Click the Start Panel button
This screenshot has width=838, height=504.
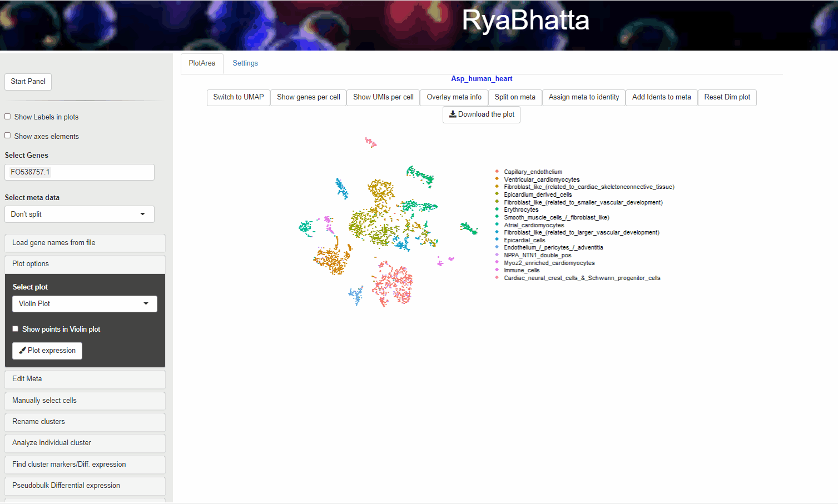click(28, 82)
